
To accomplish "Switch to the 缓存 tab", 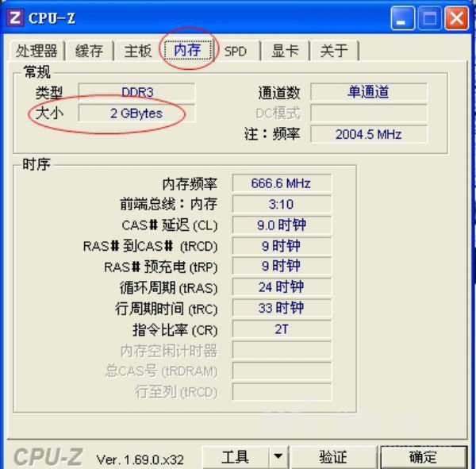I will (89, 51).
